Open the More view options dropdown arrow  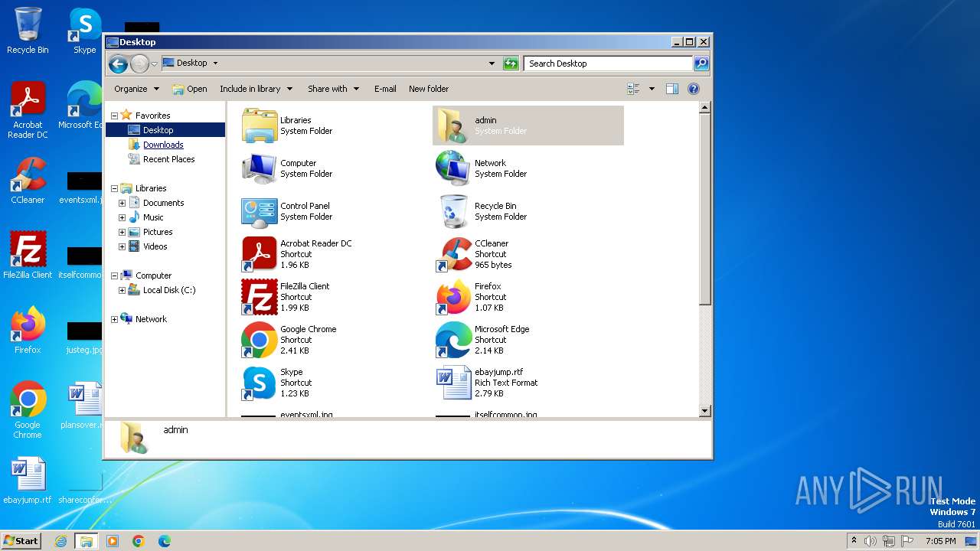click(x=652, y=89)
